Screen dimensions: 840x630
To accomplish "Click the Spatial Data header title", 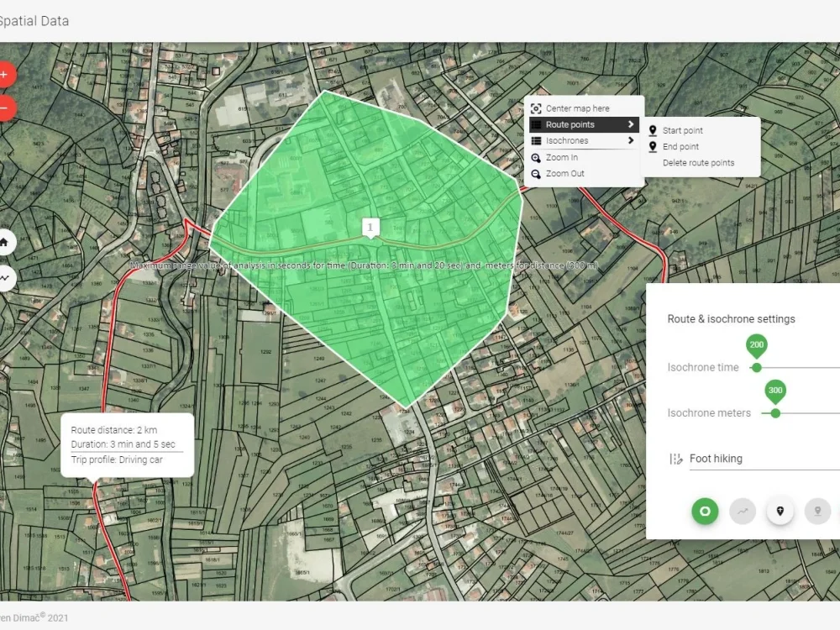I will 34,21.
